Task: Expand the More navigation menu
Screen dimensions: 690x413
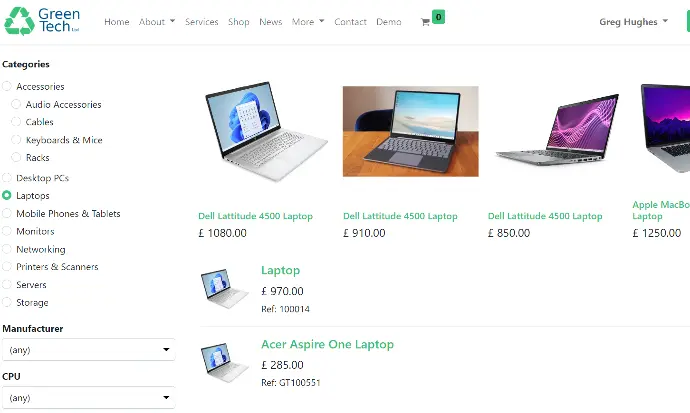Action: click(x=308, y=22)
